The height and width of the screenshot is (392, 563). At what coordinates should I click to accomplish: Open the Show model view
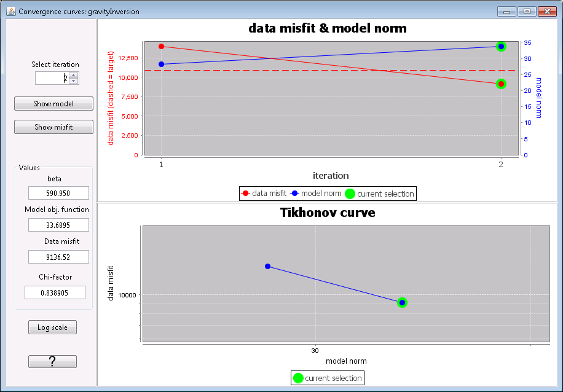[x=53, y=104]
